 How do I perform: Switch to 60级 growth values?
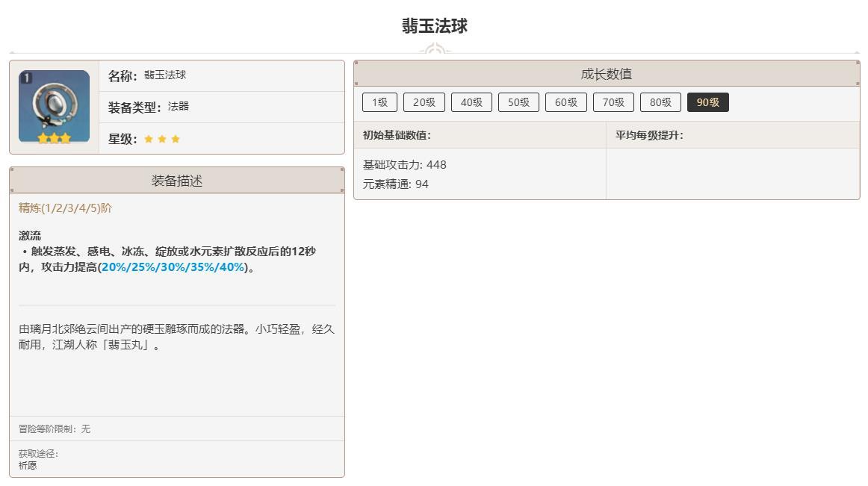565,102
